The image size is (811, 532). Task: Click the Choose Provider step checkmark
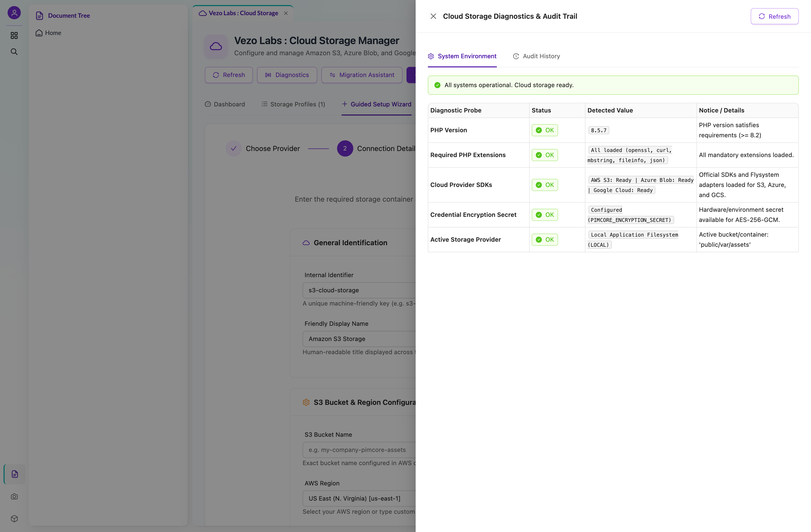click(234, 148)
